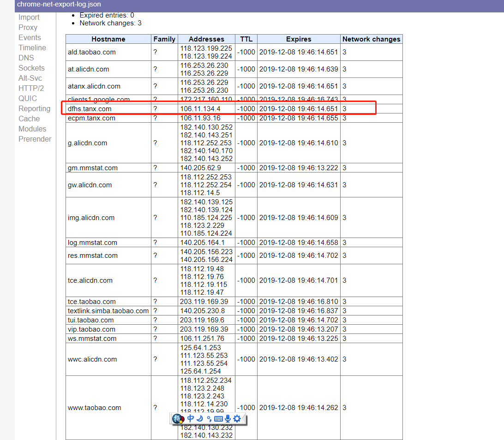
Task: Open the Modules section in sidebar
Action: tap(32, 129)
